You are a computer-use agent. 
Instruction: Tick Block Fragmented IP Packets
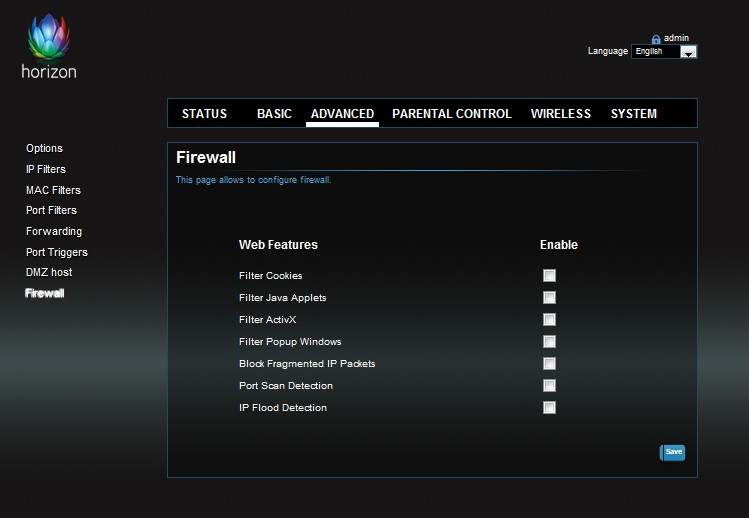pyautogui.click(x=549, y=363)
